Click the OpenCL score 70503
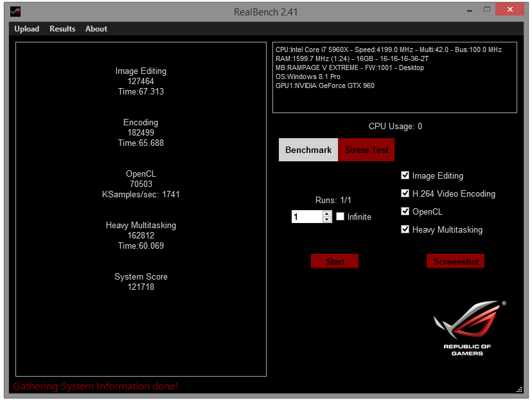 coord(141,184)
